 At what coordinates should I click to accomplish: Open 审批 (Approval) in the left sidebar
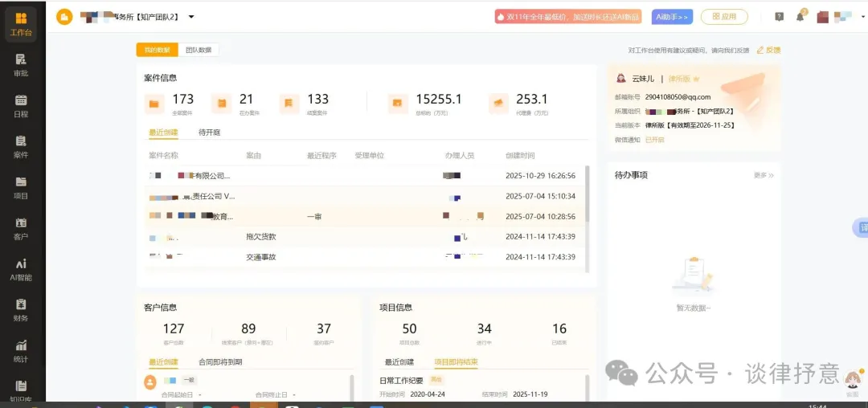(21, 64)
